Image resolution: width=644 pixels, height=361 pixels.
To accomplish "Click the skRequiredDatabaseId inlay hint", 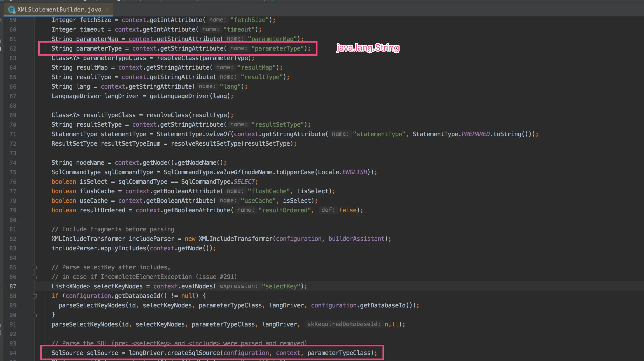I will click(x=344, y=324).
